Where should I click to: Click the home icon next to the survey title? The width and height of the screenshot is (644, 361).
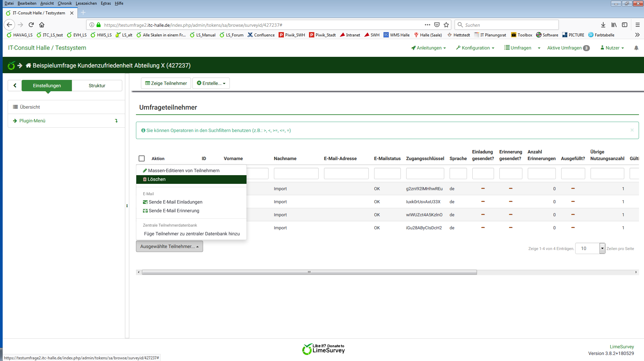(28, 66)
